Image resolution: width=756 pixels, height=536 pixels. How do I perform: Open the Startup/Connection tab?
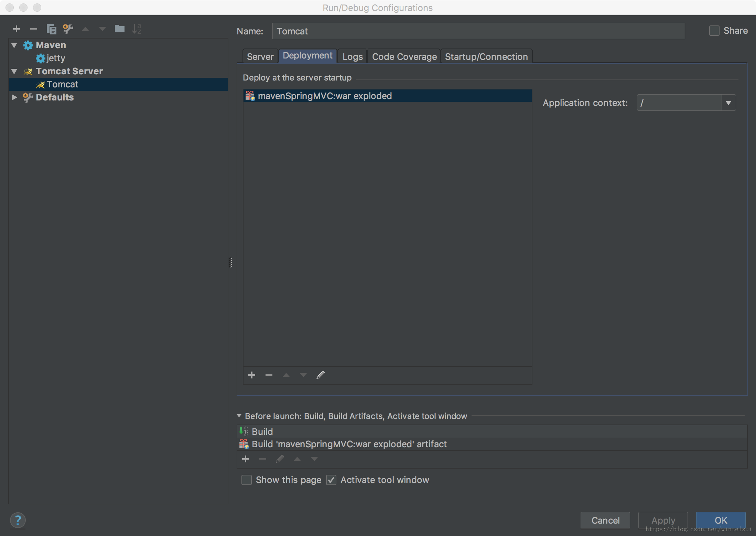point(486,56)
